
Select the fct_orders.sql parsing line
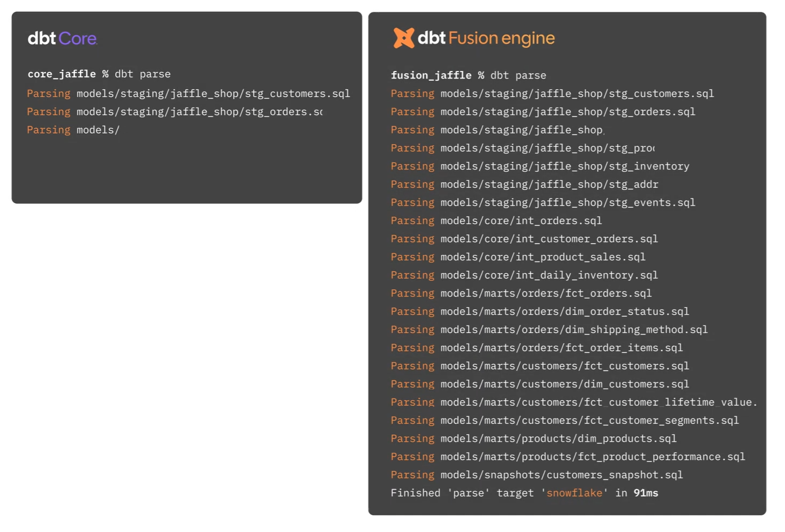[521, 293]
